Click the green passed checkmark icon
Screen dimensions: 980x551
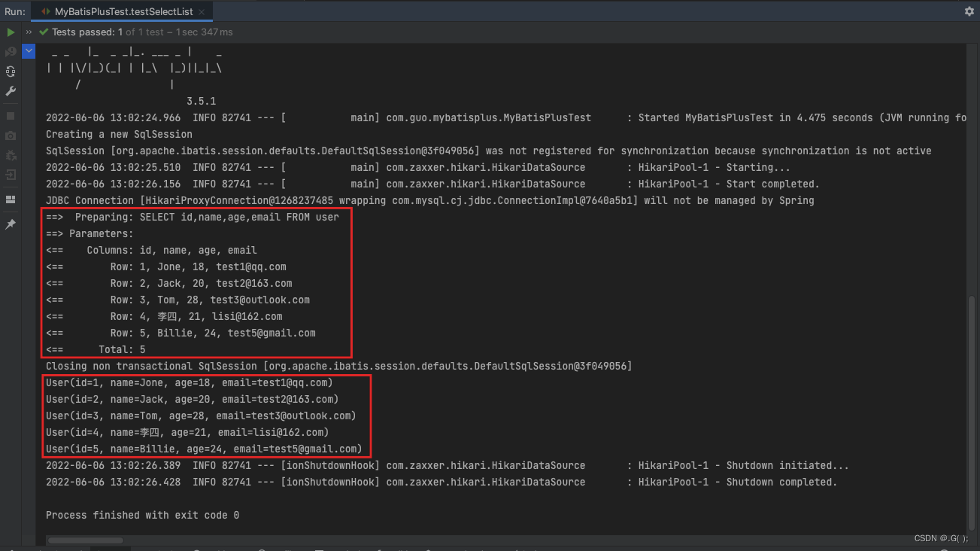[x=44, y=32]
